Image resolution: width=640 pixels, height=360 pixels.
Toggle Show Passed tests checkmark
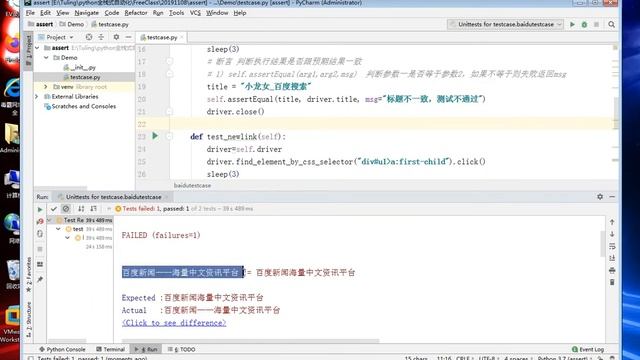[53, 209]
